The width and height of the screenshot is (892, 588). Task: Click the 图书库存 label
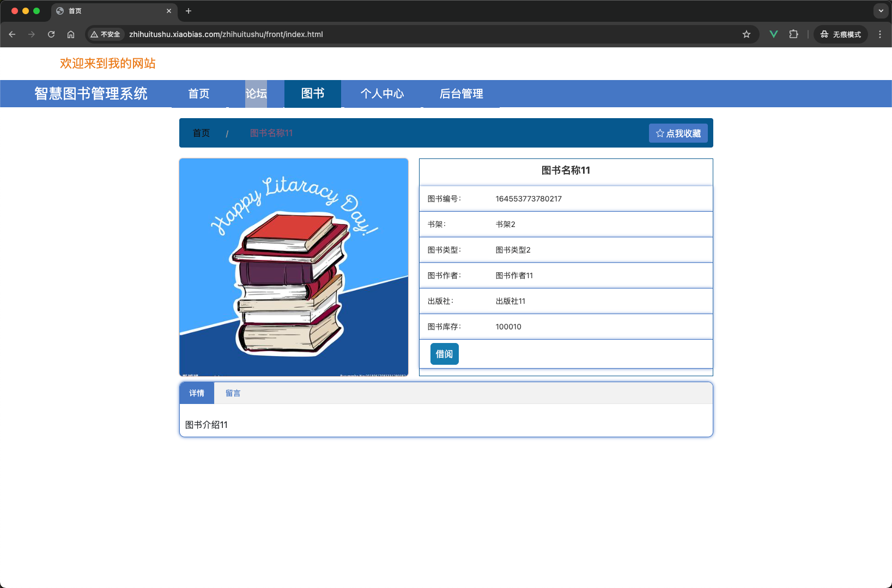point(444,327)
